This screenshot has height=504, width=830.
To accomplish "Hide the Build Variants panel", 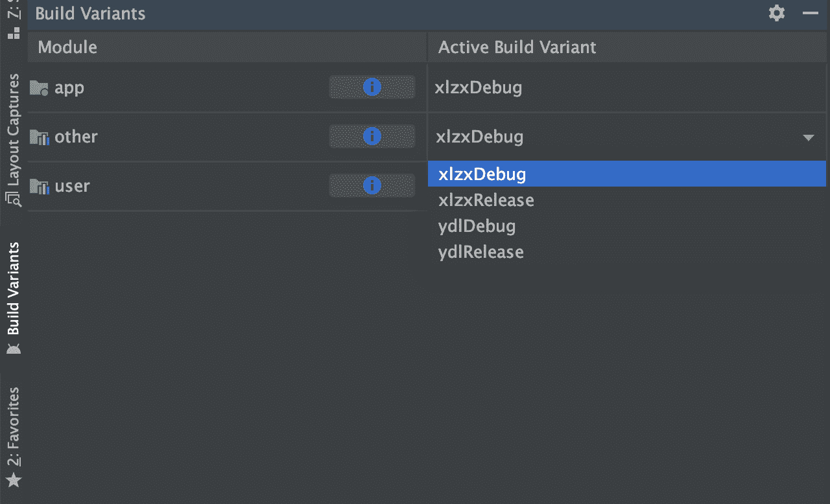I will pos(810,13).
